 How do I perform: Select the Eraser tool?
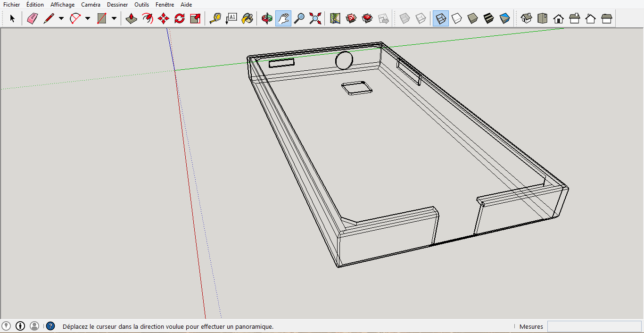pos(32,19)
